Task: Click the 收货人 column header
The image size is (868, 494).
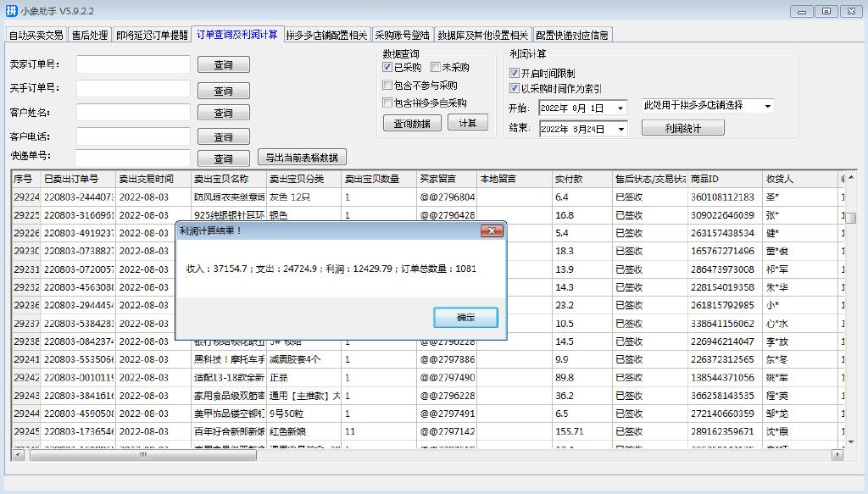Action: (800, 179)
